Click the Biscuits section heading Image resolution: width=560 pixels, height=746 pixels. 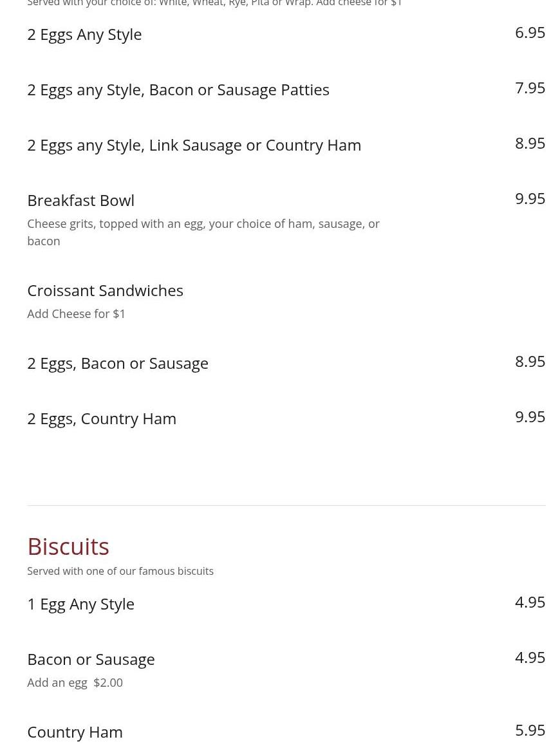(x=68, y=546)
